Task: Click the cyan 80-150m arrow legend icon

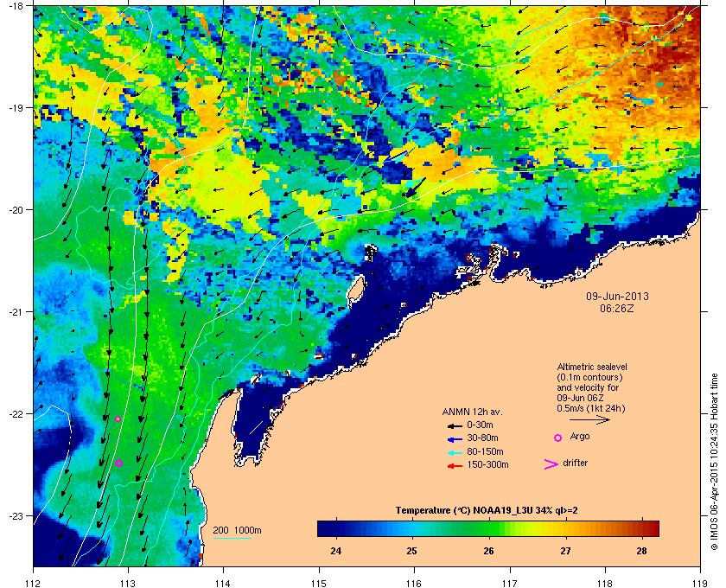Action: pyautogui.click(x=455, y=452)
